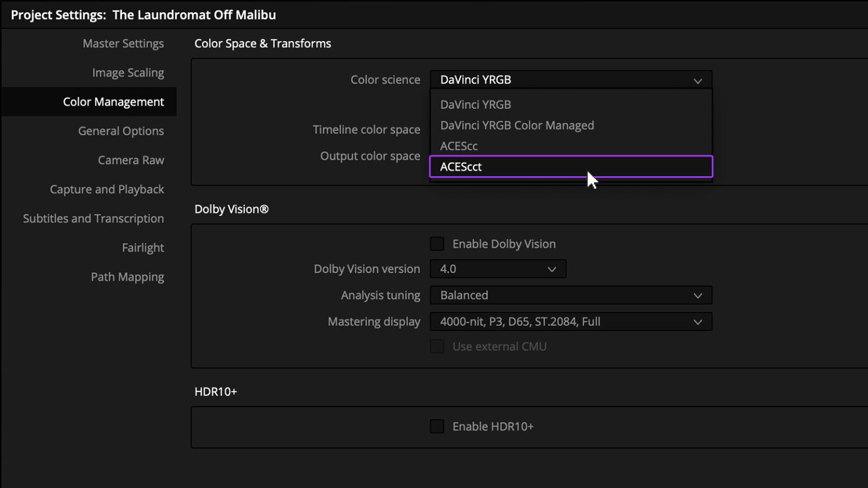Viewport: 868px width, 488px height.
Task: Toggle the Use external CMU checkbox
Action: click(437, 346)
